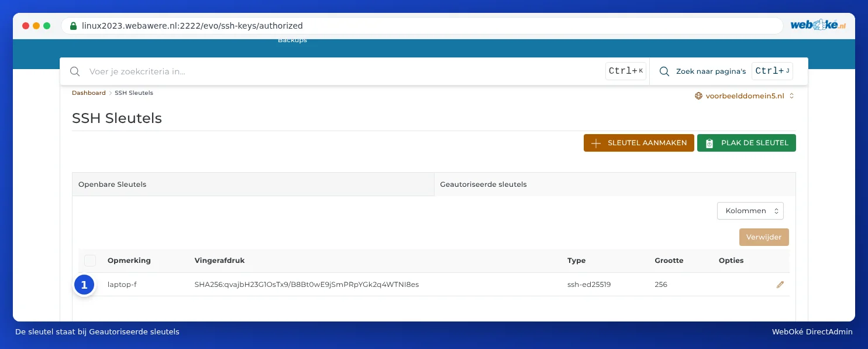The width and height of the screenshot is (868, 349).
Task: Select the Geautoriseerde sleutels tab
Action: coord(615,184)
